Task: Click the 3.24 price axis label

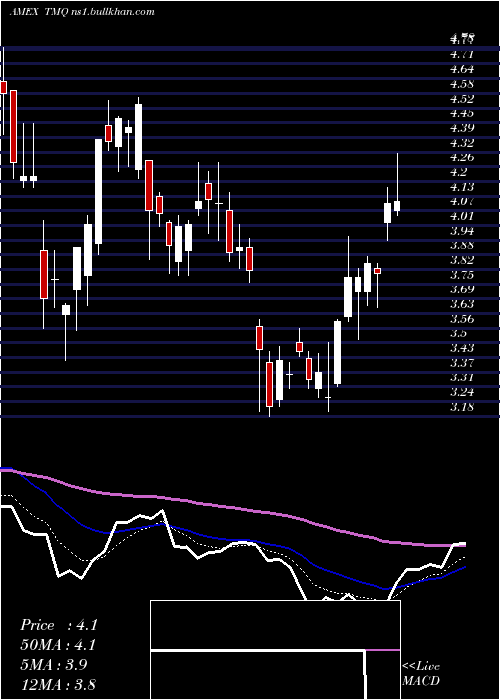Action: pyautogui.click(x=462, y=392)
